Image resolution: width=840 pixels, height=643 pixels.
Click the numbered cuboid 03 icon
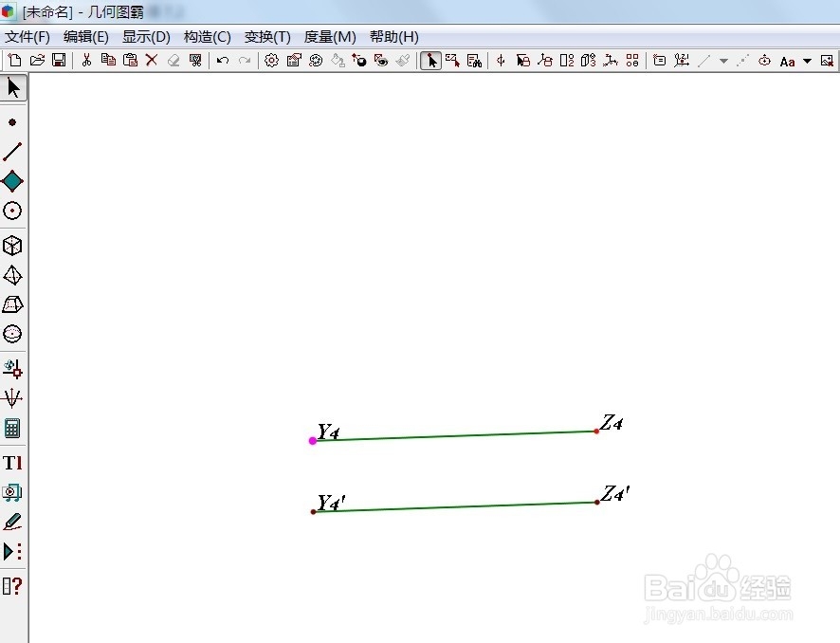click(x=588, y=61)
